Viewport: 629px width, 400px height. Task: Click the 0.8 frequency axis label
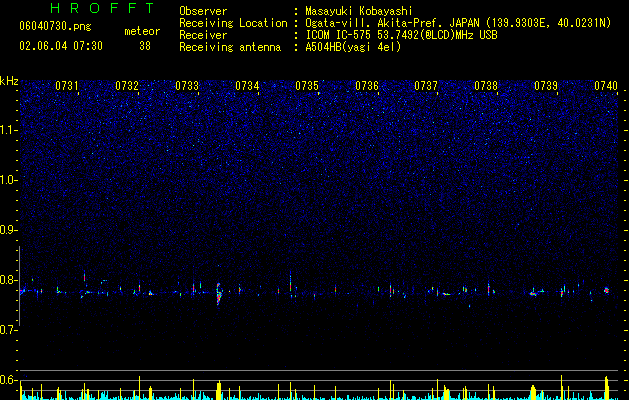[9, 280]
